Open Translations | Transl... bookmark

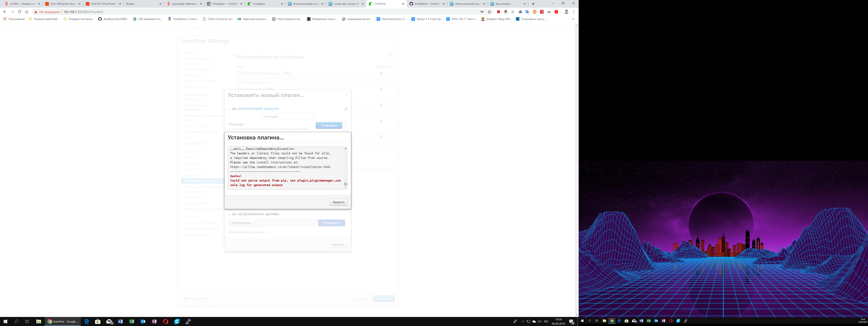point(183,19)
